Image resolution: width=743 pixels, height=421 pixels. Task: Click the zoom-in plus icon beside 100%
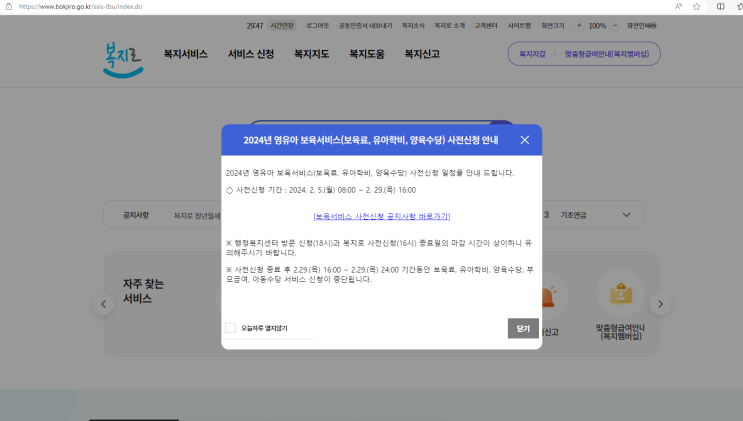pyautogui.click(x=579, y=25)
